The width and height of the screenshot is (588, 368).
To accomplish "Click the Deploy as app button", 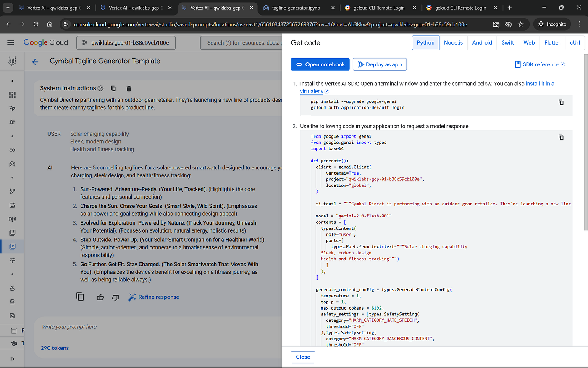I will click(380, 64).
